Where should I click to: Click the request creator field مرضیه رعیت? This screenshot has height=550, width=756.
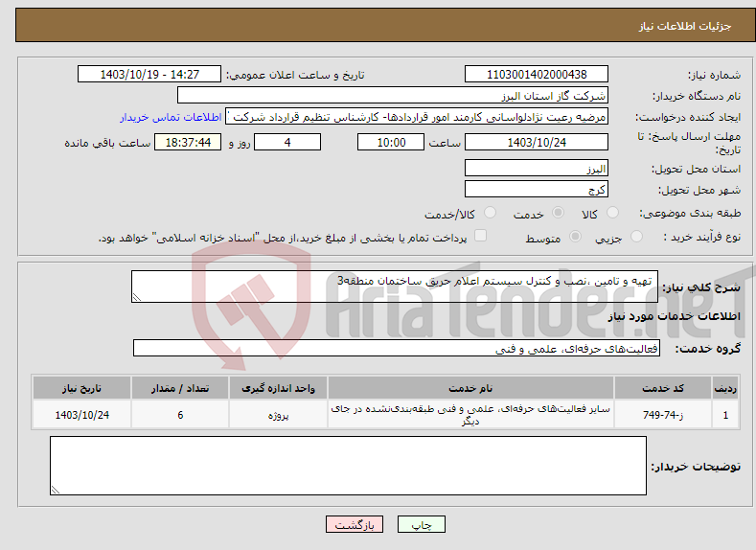click(x=417, y=117)
